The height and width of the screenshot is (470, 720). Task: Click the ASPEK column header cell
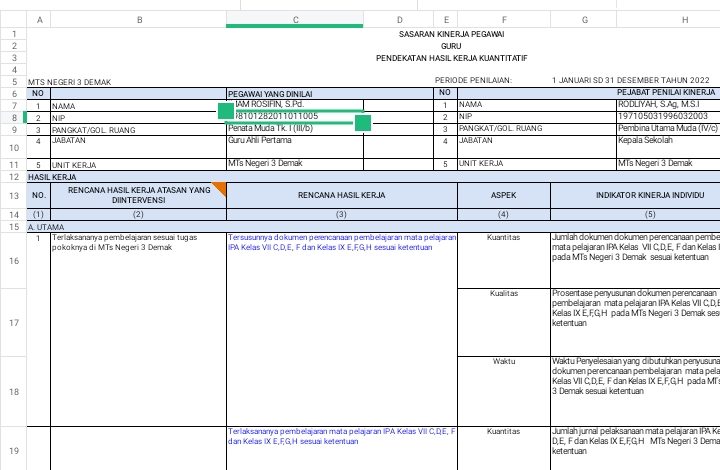(503, 195)
